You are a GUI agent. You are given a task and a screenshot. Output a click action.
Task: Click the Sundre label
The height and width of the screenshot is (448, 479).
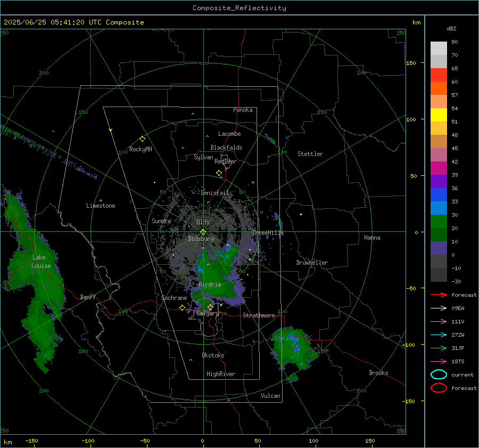(161, 221)
